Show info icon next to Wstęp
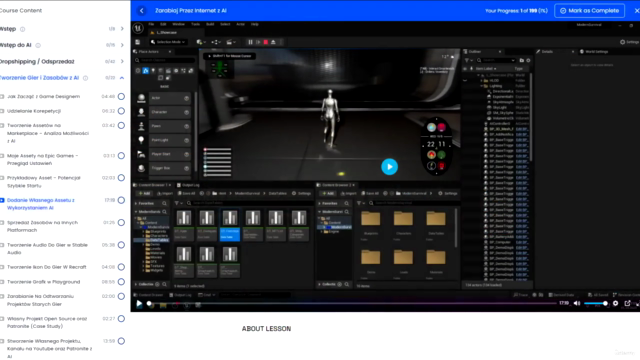 point(22,29)
